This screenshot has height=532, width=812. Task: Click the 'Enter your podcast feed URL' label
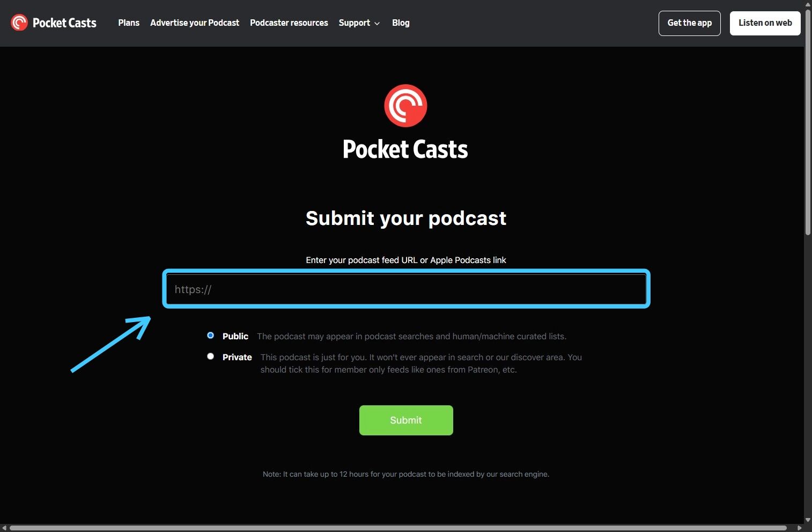tap(406, 260)
